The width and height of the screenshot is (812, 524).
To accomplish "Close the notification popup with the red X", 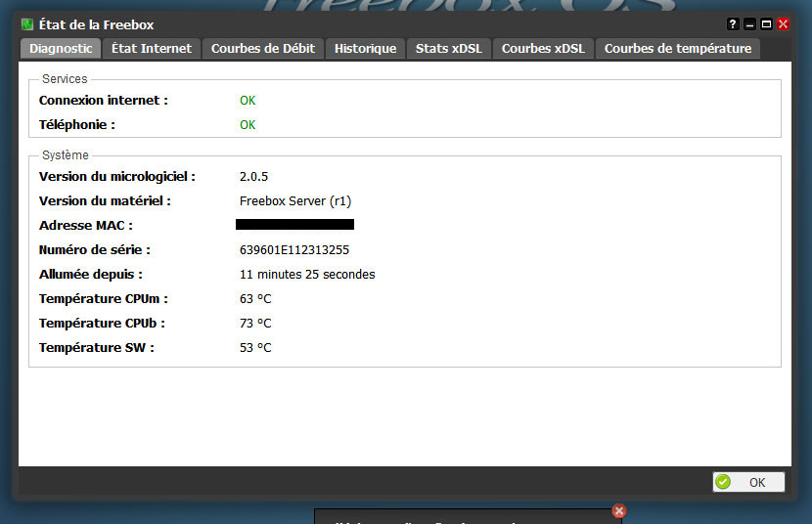I will tap(619, 511).
